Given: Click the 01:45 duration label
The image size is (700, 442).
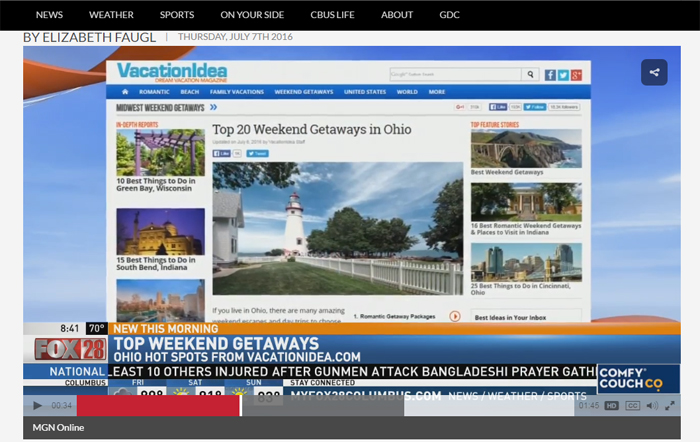Looking at the screenshot, I should 589,405.
